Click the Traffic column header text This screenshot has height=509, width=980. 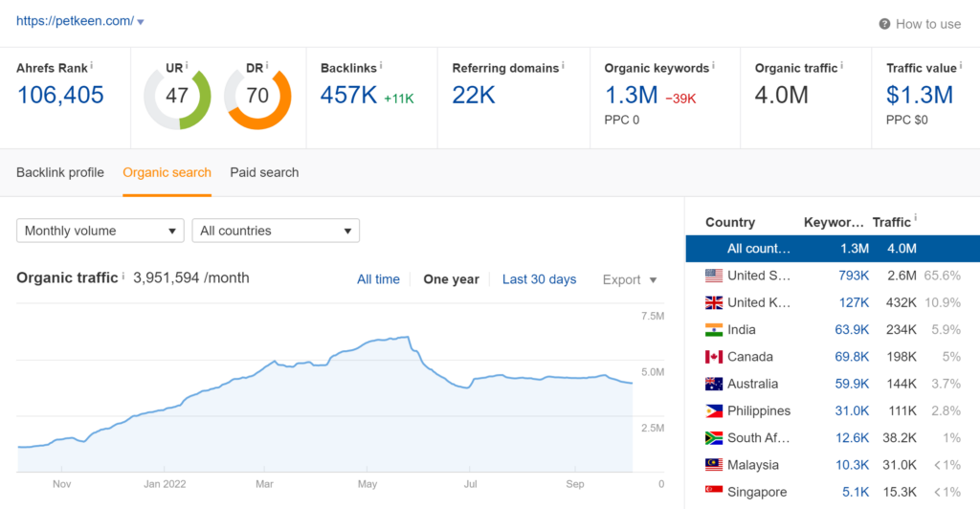point(891,222)
